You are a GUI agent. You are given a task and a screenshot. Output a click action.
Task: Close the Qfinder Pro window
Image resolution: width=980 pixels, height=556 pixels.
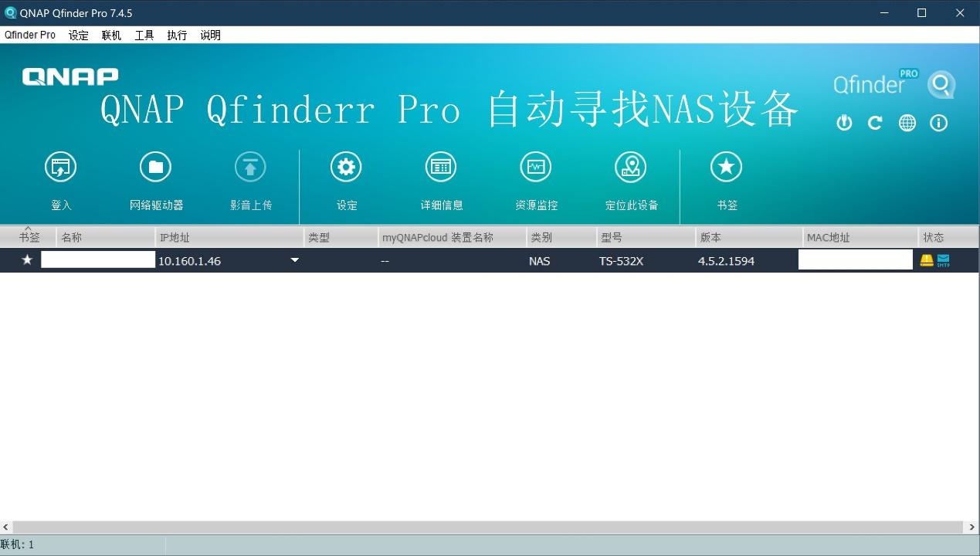click(960, 13)
